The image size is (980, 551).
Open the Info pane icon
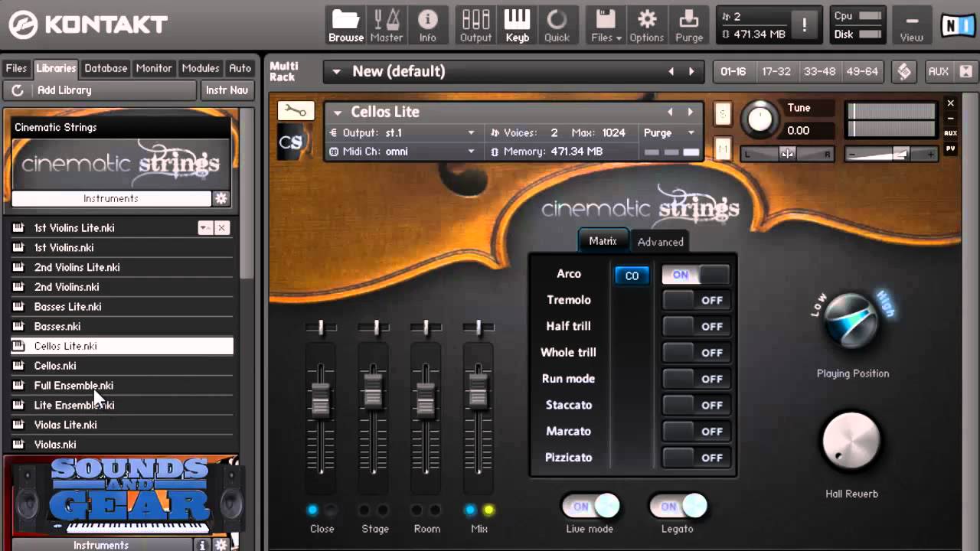(x=427, y=25)
